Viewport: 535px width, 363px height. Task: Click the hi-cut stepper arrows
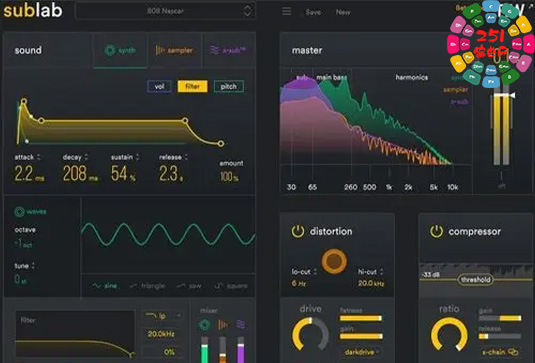click(x=381, y=272)
